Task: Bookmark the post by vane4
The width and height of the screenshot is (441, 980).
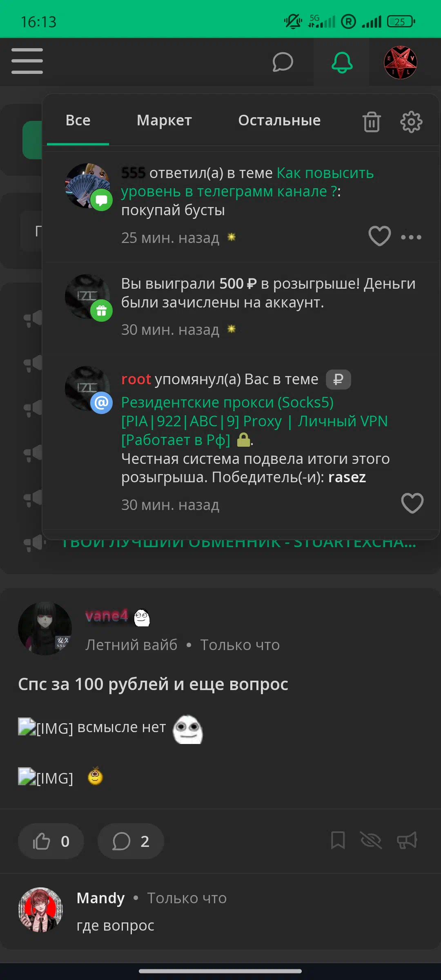Action: pyautogui.click(x=338, y=840)
